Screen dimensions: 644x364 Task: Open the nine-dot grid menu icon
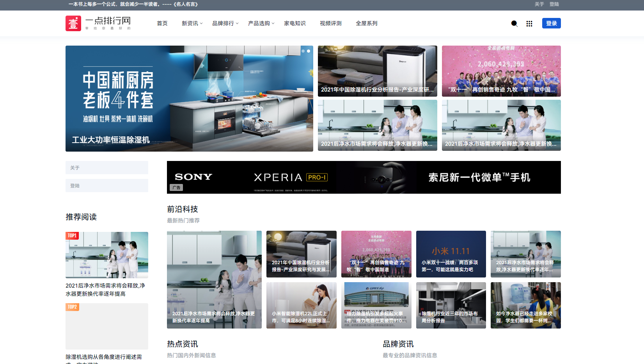529,23
